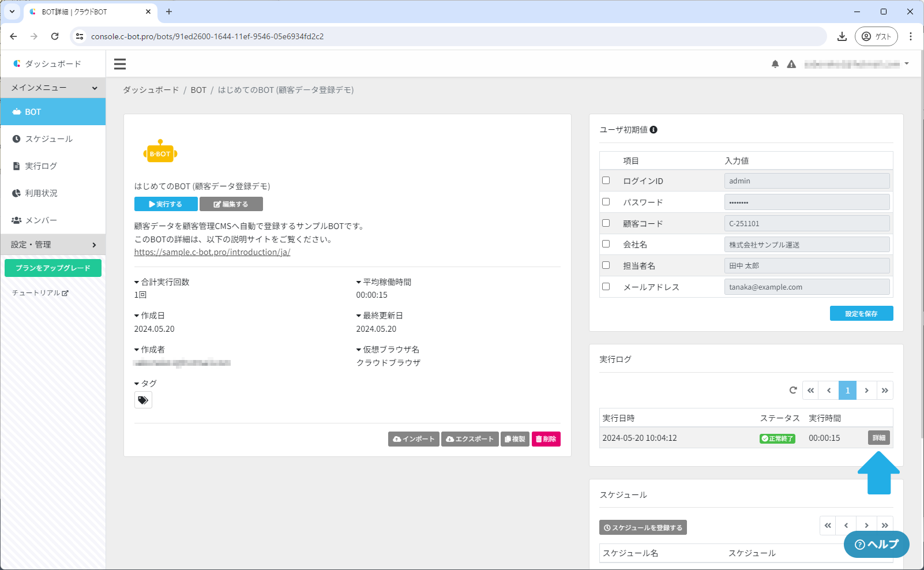Open the browser downloads icon
Screen dimensions: 924x570
842,36
